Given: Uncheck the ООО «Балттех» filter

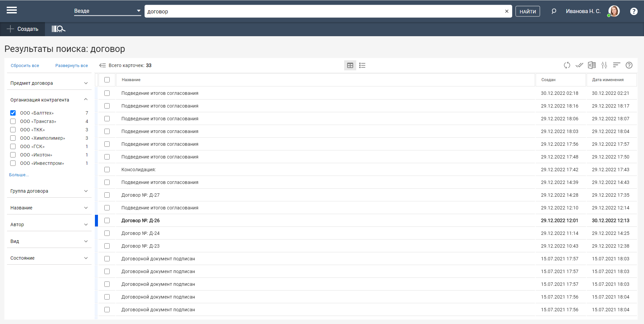Looking at the screenshot, I should [13, 113].
